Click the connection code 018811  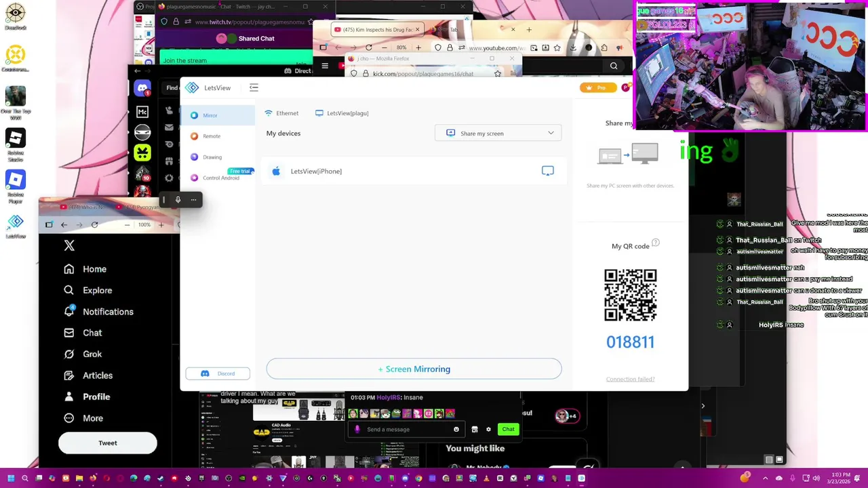630,342
